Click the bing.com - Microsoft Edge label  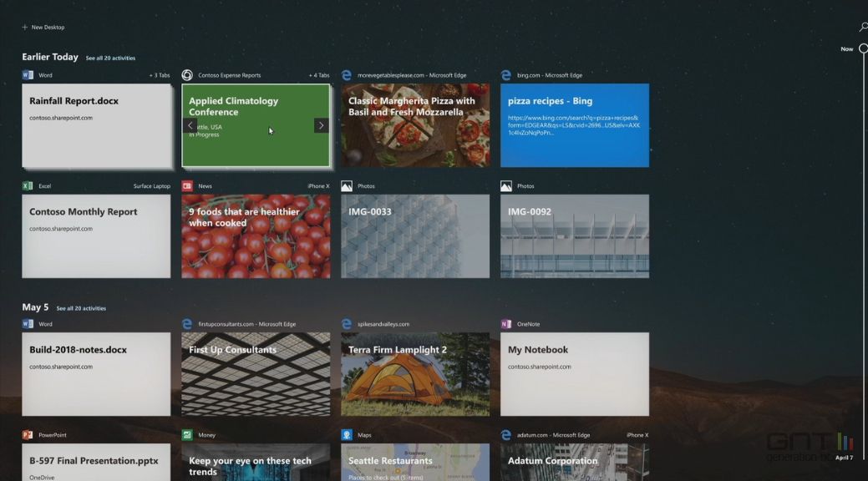(550, 75)
